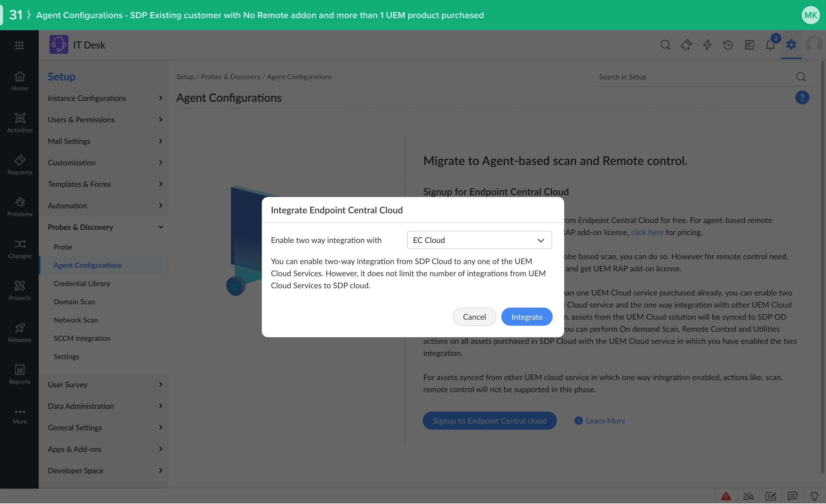Follow the 'click here' pricing link

(x=647, y=232)
